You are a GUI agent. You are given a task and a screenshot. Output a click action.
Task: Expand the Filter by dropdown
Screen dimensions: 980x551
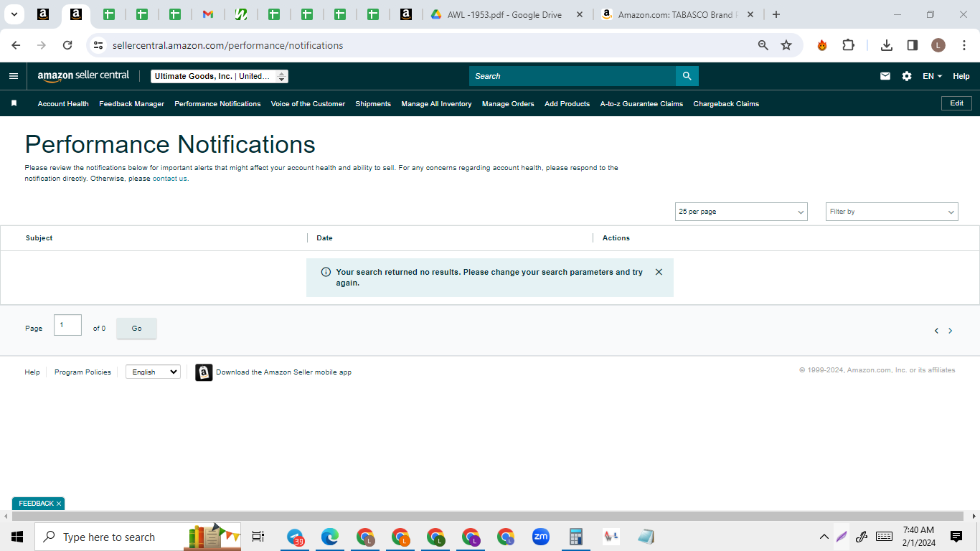pos(892,212)
